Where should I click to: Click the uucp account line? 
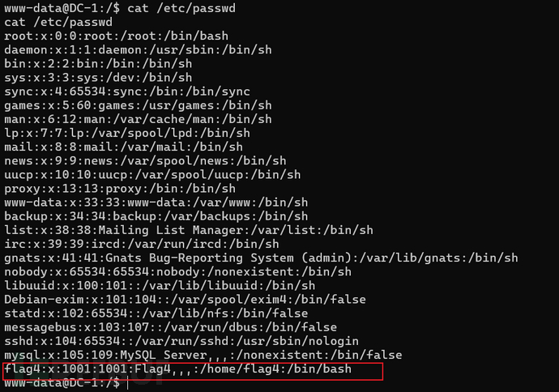click(x=151, y=174)
